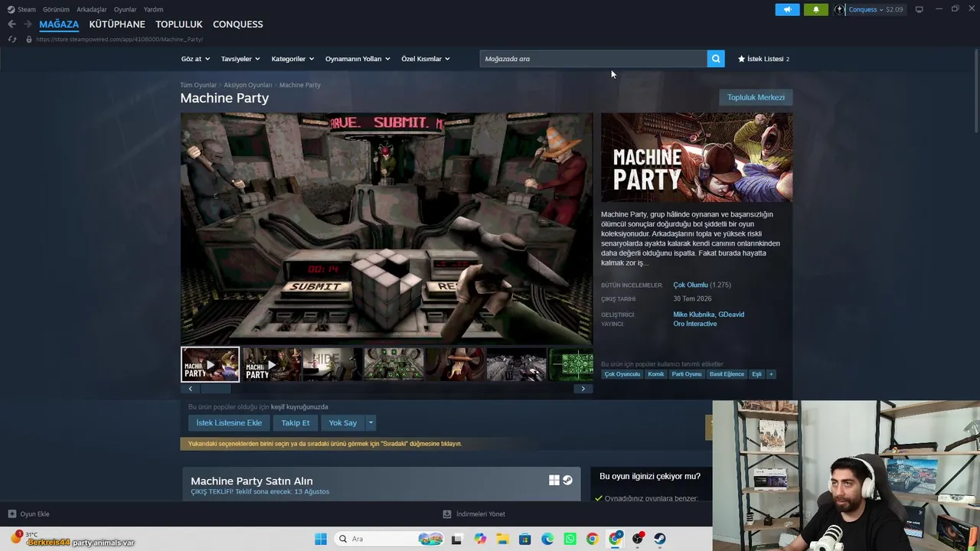Go back with the browser back arrow
This screenshot has width=980, height=551.
[11, 24]
